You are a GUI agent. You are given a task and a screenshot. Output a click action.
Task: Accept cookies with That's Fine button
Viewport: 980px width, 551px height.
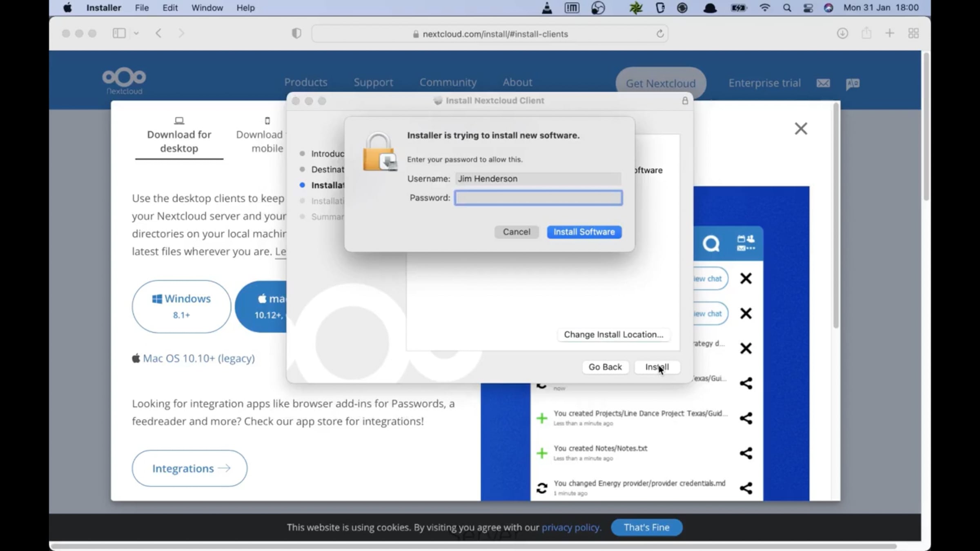(x=646, y=527)
